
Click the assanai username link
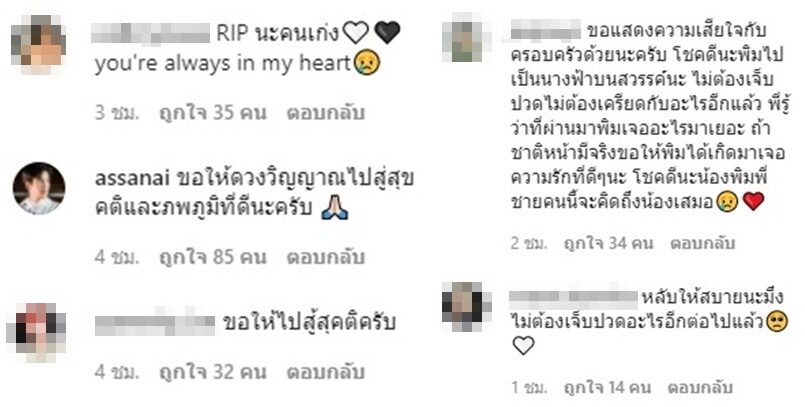pos(132,178)
